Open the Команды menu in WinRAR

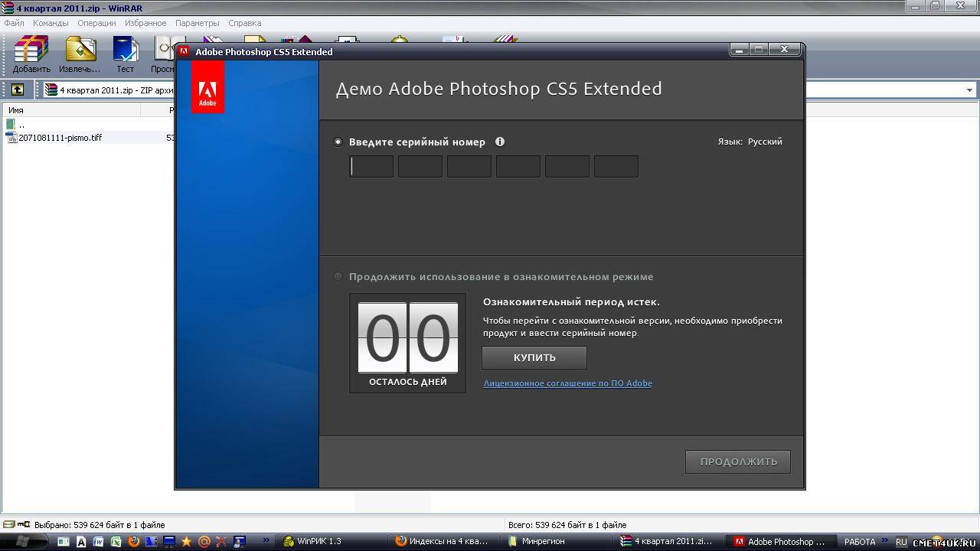51,23
